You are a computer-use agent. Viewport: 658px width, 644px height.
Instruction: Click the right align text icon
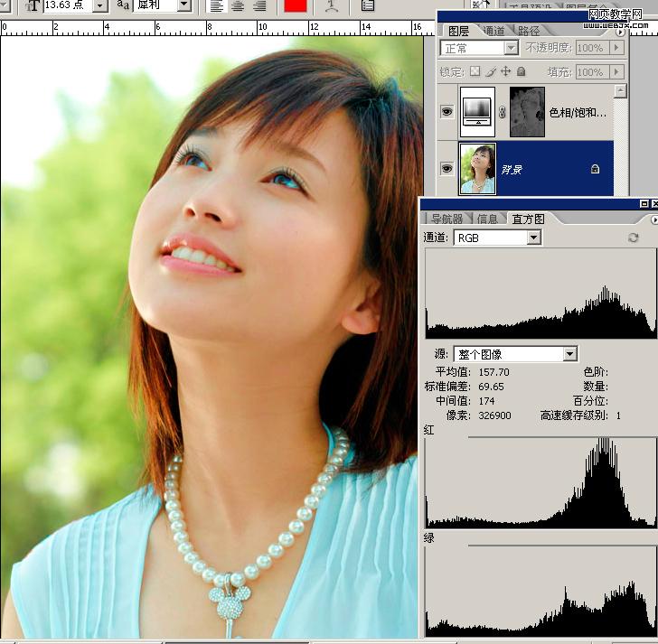point(259,6)
